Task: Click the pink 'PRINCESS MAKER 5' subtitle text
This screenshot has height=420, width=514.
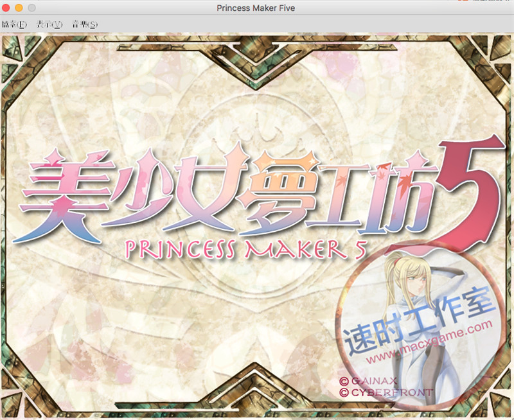Action: [x=246, y=249]
